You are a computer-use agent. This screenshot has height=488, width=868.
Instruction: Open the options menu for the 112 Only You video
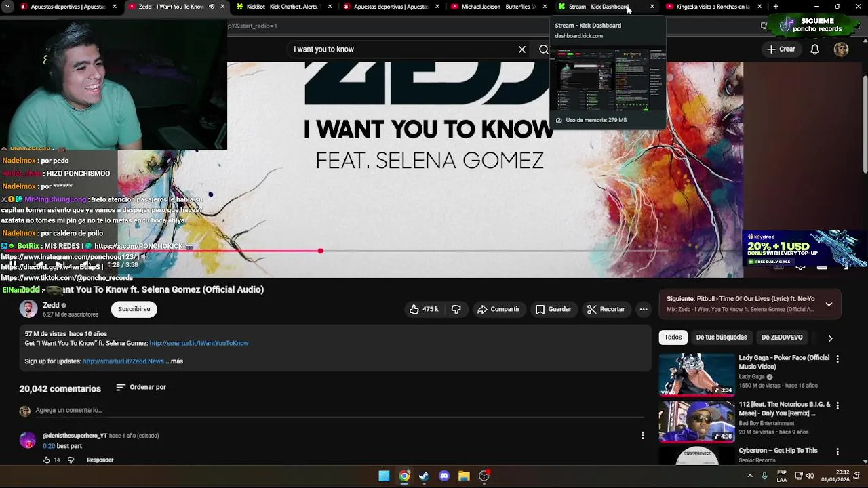click(x=837, y=406)
